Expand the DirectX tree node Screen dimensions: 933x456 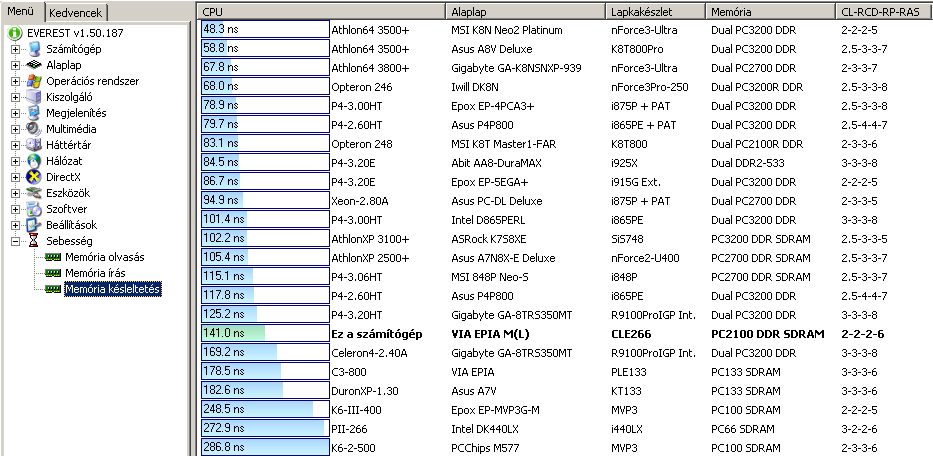pyautogui.click(x=15, y=177)
